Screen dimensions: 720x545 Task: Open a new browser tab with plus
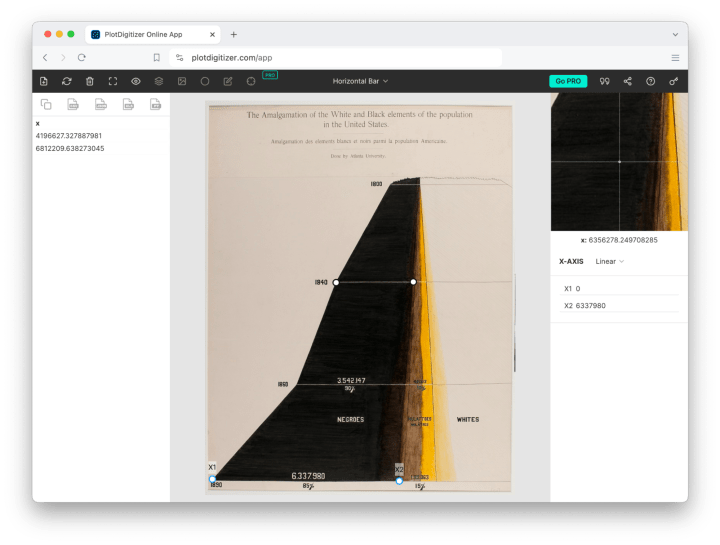(x=233, y=34)
